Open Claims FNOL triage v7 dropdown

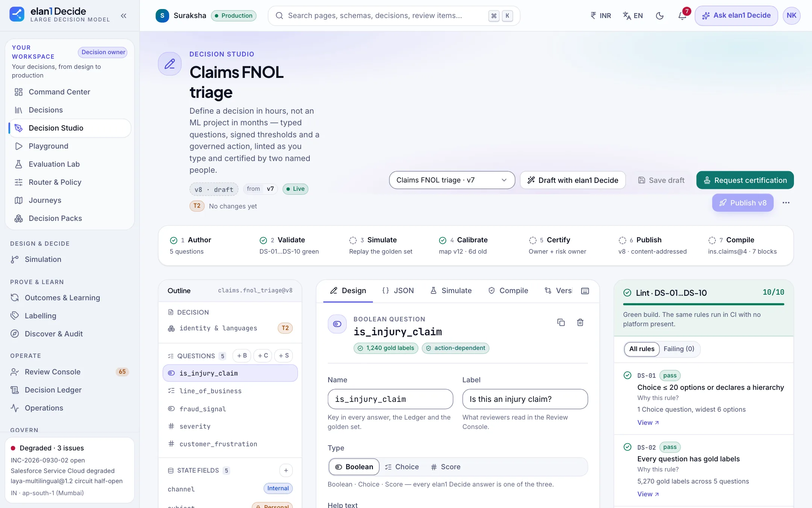tap(452, 180)
